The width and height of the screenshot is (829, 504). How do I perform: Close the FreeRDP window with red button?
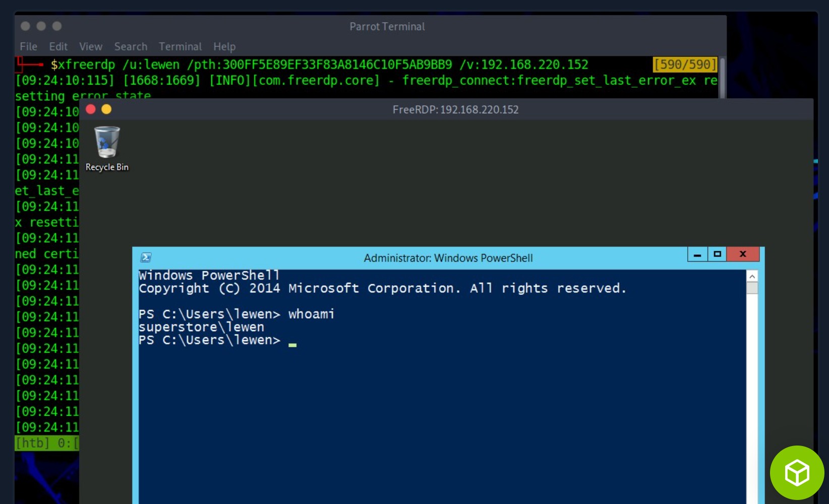click(91, 109)
